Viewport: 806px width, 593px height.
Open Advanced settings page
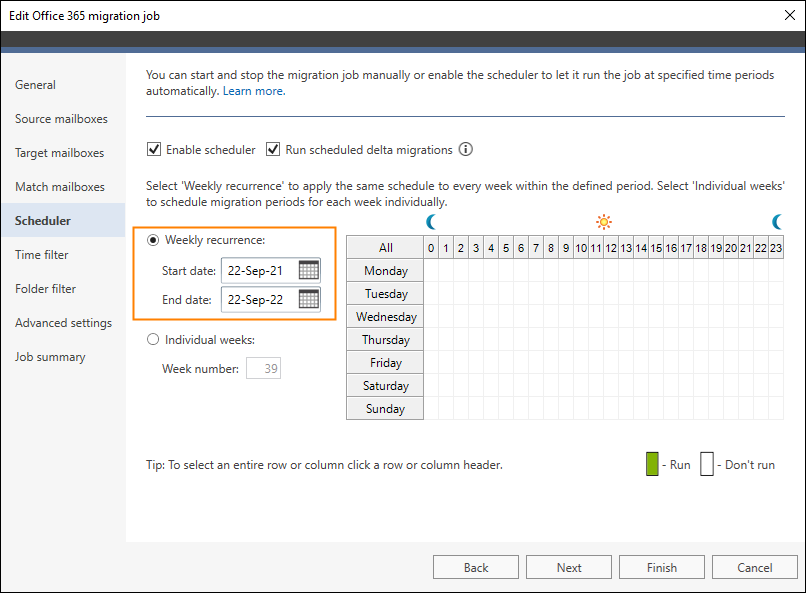coord(63,323)
